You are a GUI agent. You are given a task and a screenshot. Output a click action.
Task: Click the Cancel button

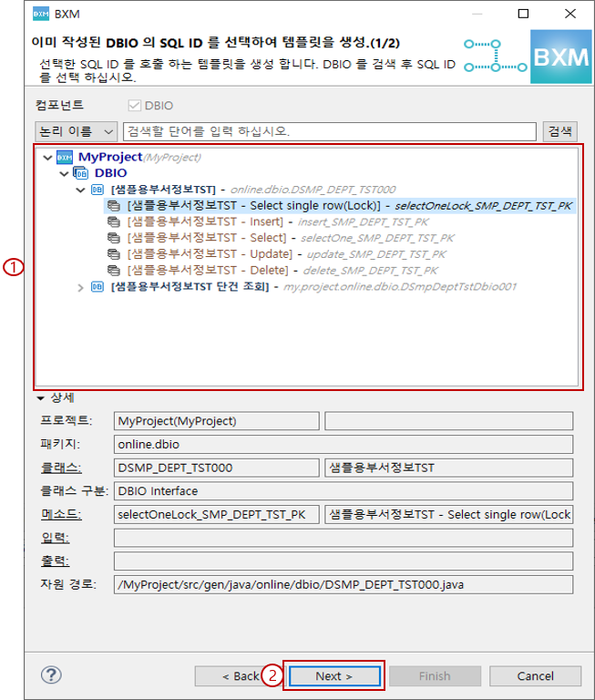535,676
